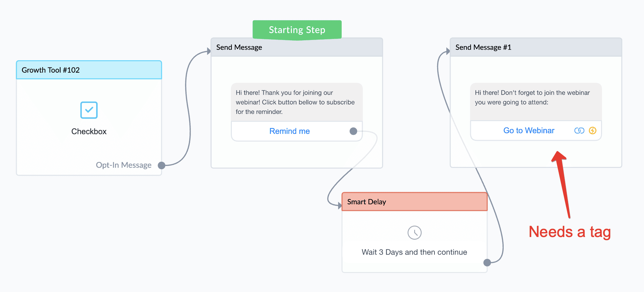Click the Starting Step green label
This screenshot has height=292, width=644.
click(x=297, y=30)
